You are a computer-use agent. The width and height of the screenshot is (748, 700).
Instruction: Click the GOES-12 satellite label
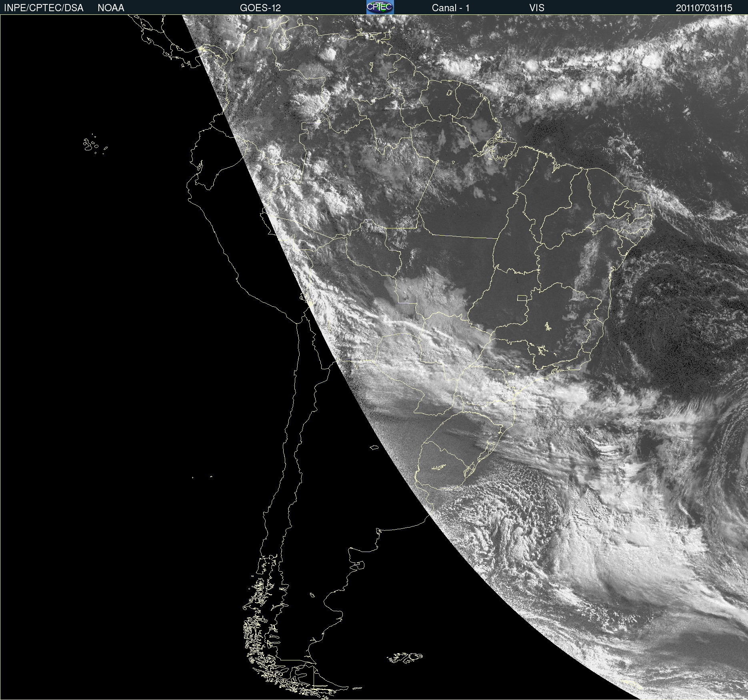pyautogui.click(x=260, y=8)
